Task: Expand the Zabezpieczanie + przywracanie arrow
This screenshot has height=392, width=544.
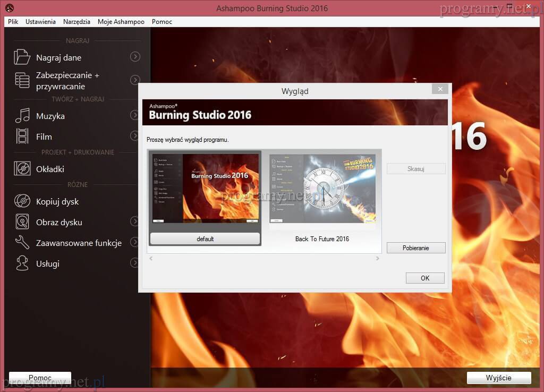Action: (x=135, y=80)
